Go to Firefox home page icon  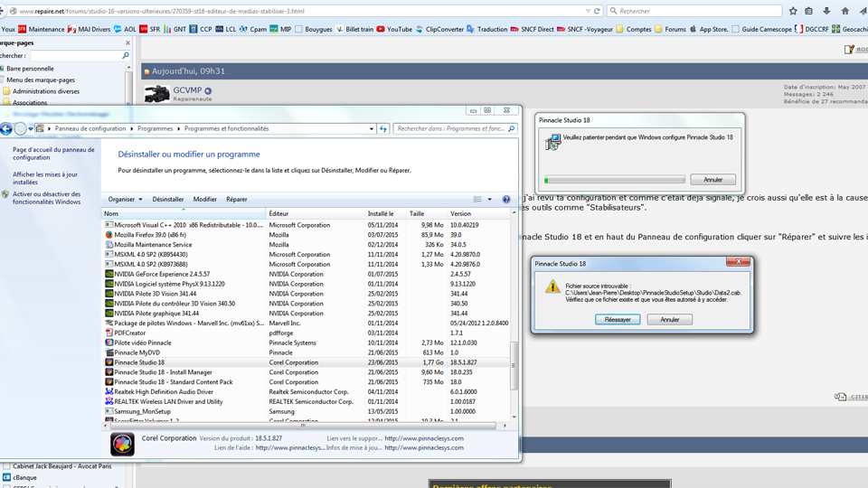coord(844,11)
